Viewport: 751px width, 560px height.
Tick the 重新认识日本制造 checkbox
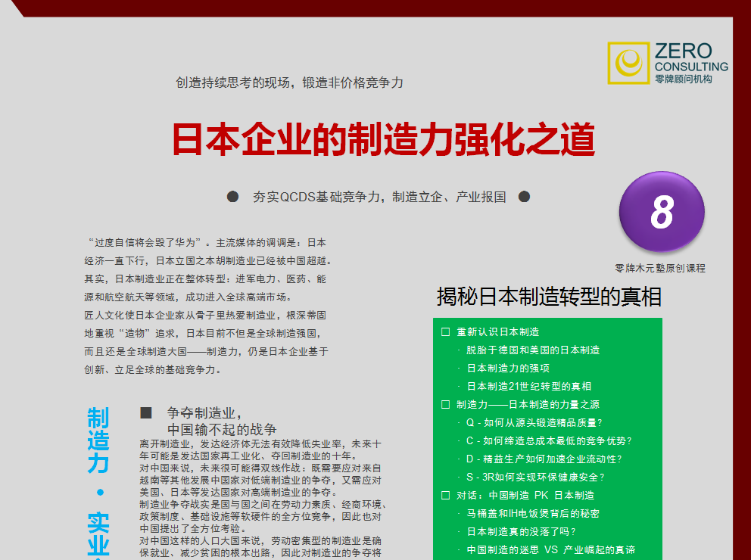coord(446,332)
